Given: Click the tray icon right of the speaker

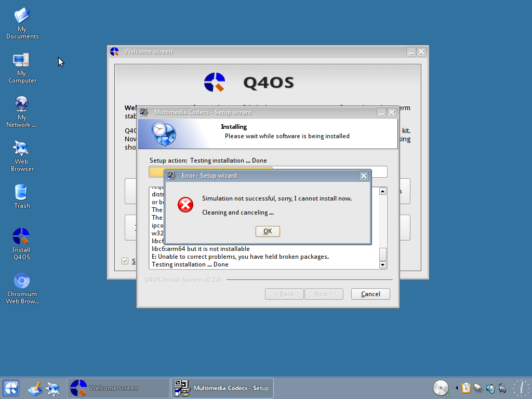Looking at the screenshot, I should coord(502,388).
